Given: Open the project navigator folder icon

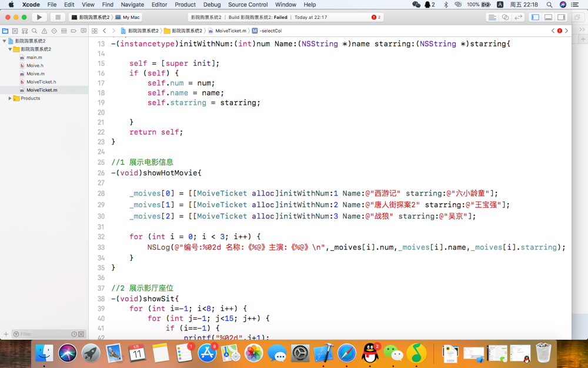Looking at the screenshot, I should pos(5,31).
